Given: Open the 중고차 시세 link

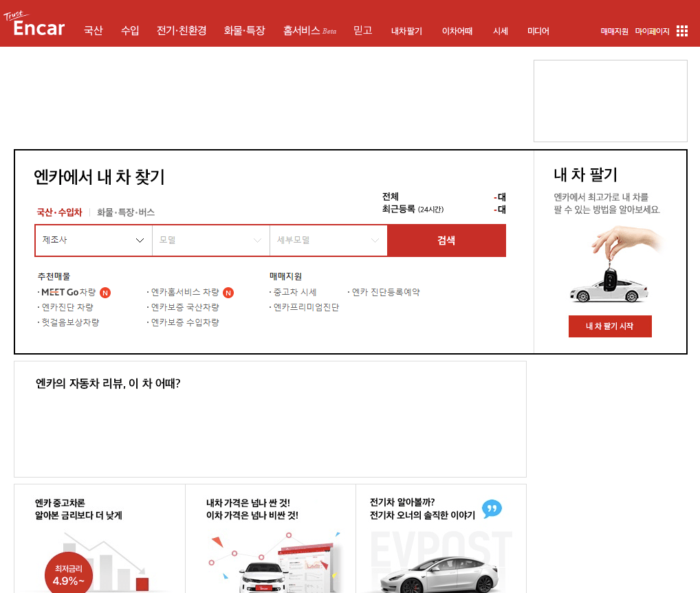Looking at the screenshot, I should [x=294, y=292].
